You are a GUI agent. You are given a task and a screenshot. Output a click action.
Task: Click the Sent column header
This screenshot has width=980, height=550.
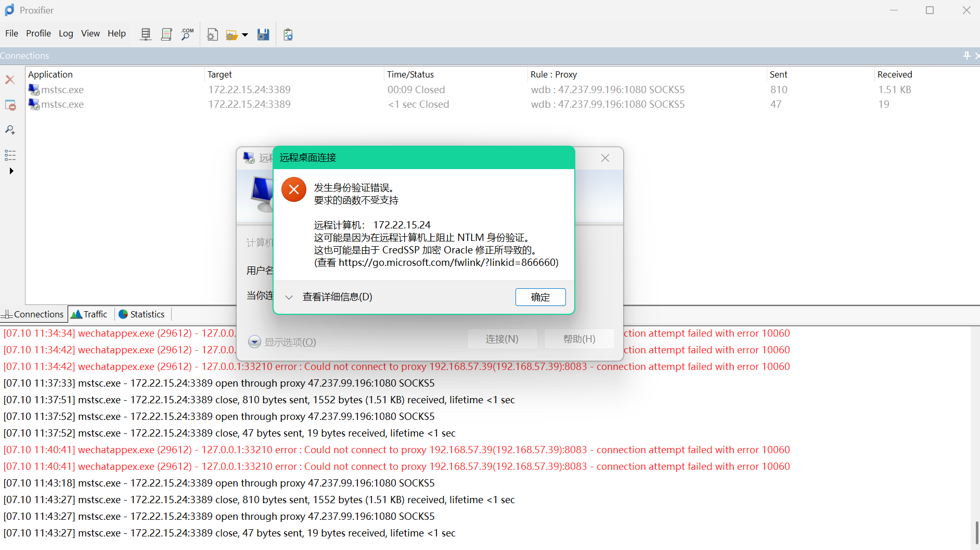[821, 74]
